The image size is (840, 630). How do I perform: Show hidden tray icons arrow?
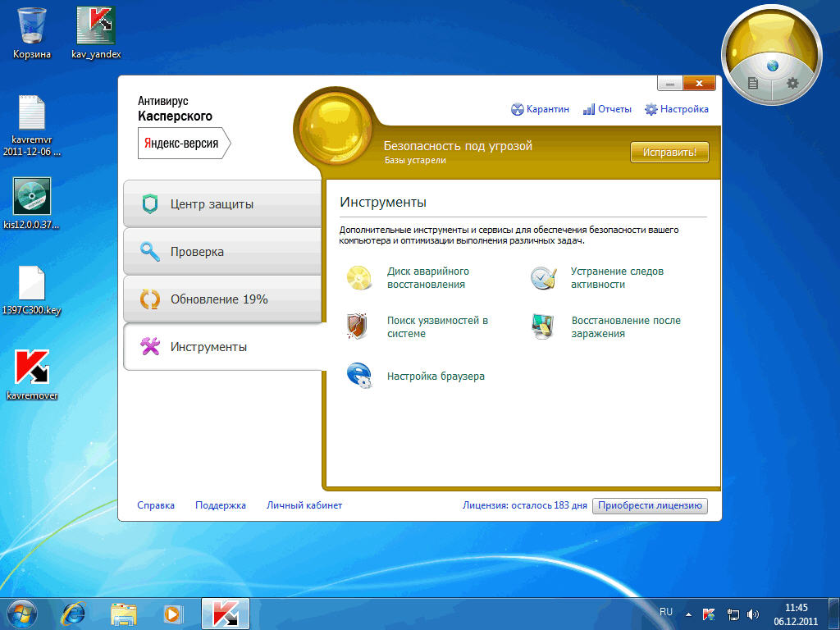[x=688, y=614]
